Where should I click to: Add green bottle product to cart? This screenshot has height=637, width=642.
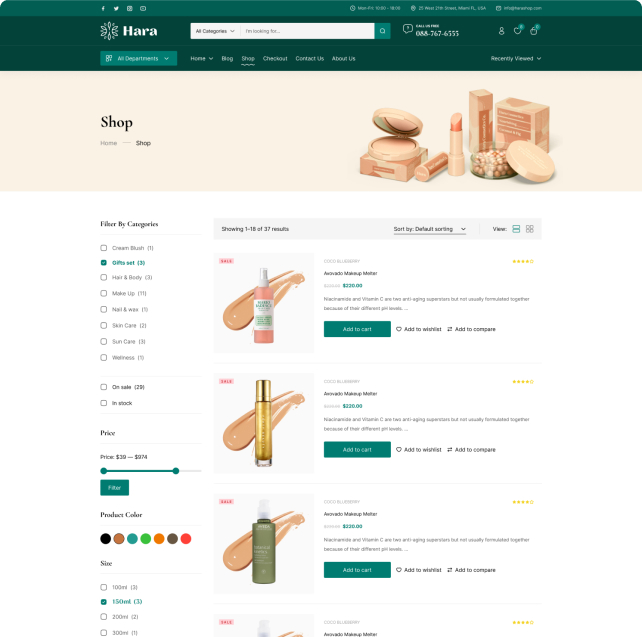tap(357, 570)
